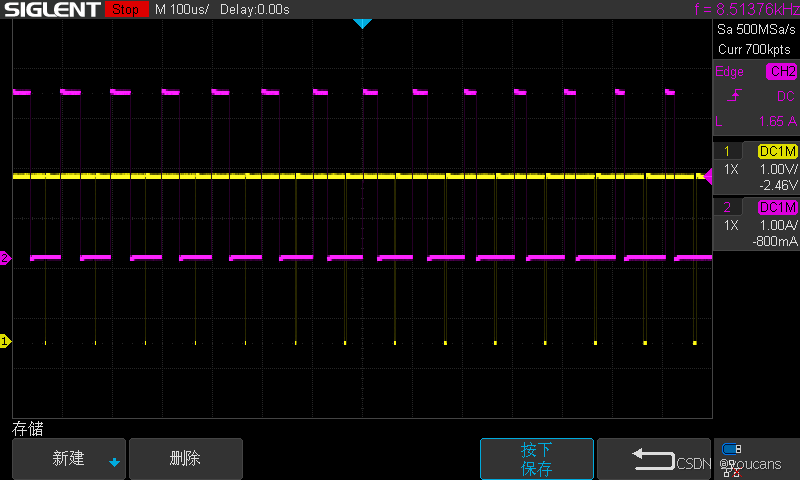This screenshot has height=480, width=800.
Task: Click the trigger coupling DC label
Action: pos(785,96)
